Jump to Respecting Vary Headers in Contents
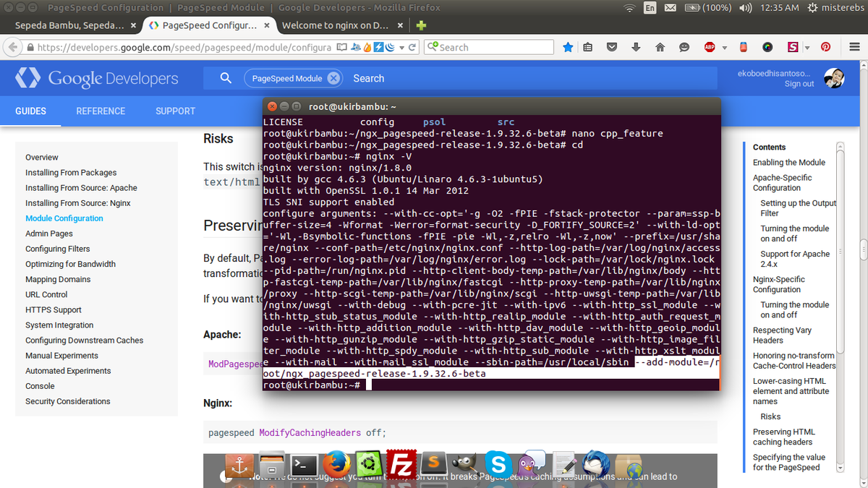Screen dimensions: 868x488 (782, 335)
